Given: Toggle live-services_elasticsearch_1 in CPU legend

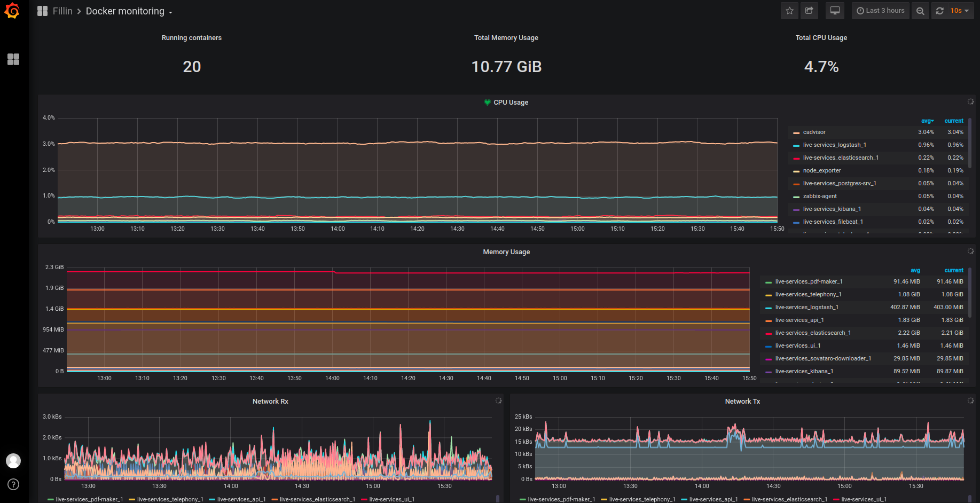Looking at the screenshot, I should coord(841,158).
